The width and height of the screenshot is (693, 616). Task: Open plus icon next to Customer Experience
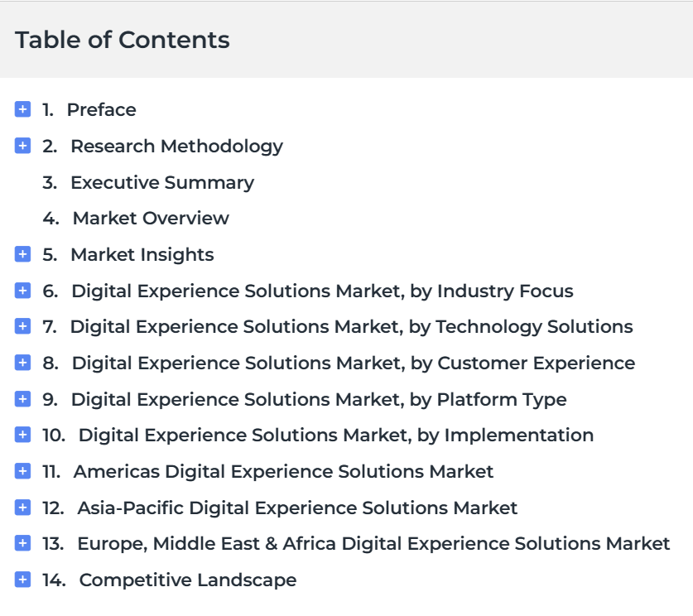click(x=22, y=363)
